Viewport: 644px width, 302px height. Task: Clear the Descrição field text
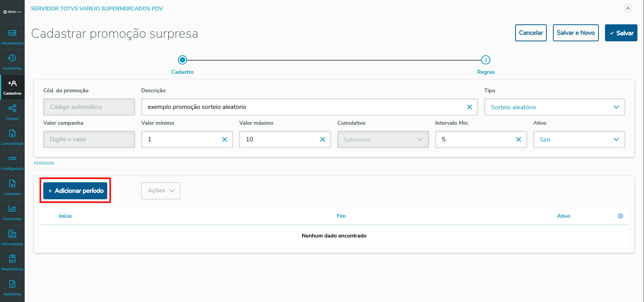click(x=470, y=107)
